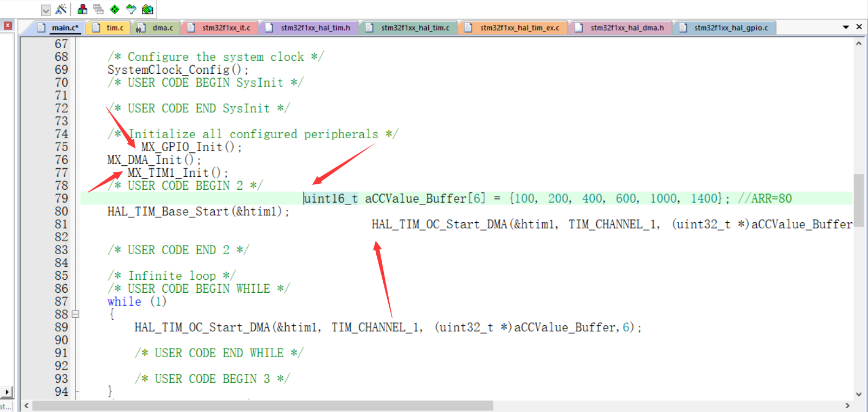Screen dimensions: 868x412
Task: Click the left panel scroll-right arrow
Action: coord(7,391)
